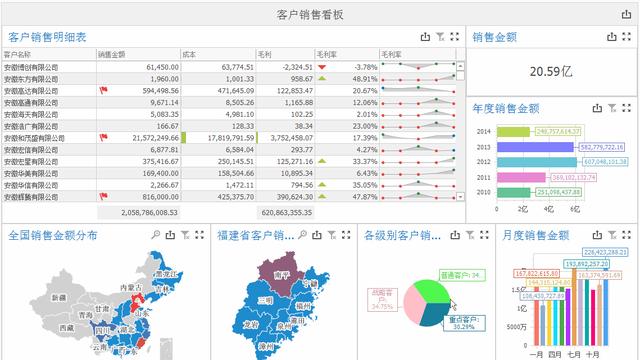Click the green up-triangle beside 48.91%

322,78
